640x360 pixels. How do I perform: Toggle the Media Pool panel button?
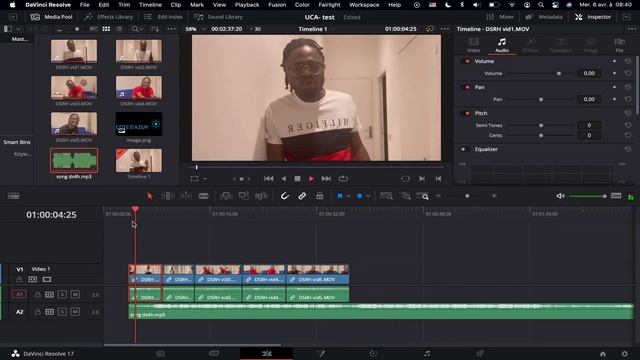click(x=51, y=17)
